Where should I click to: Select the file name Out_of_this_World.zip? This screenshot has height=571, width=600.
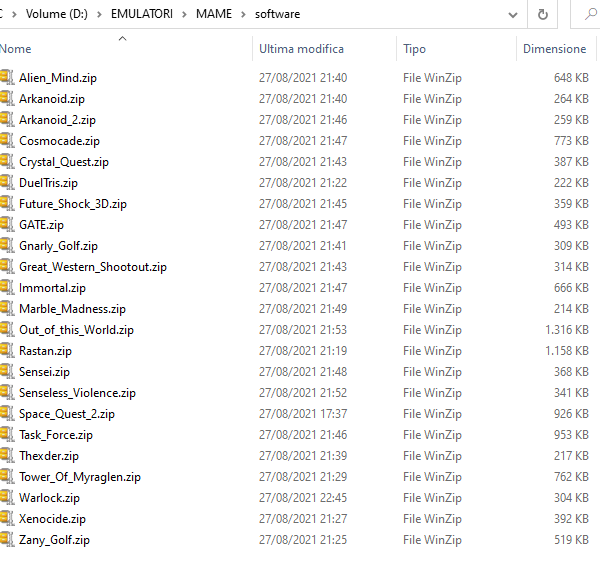77,330
